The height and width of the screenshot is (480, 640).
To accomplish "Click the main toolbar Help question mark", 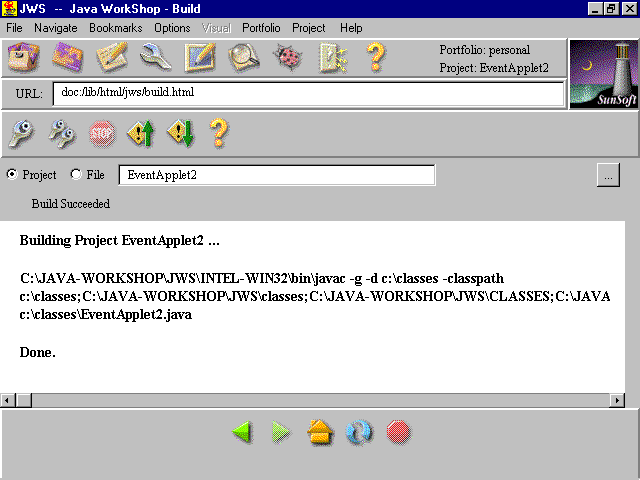I will coord(376,58).
